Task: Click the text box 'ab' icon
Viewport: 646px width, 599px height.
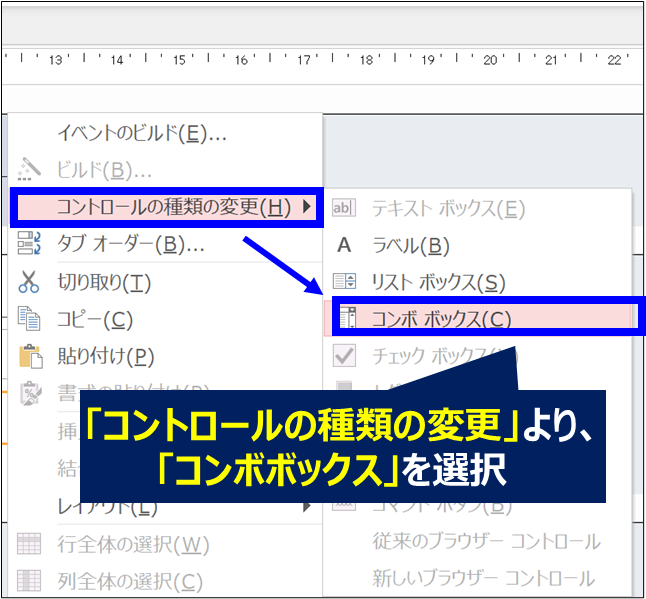Action: pyautogui.click(x=344, y=208)
